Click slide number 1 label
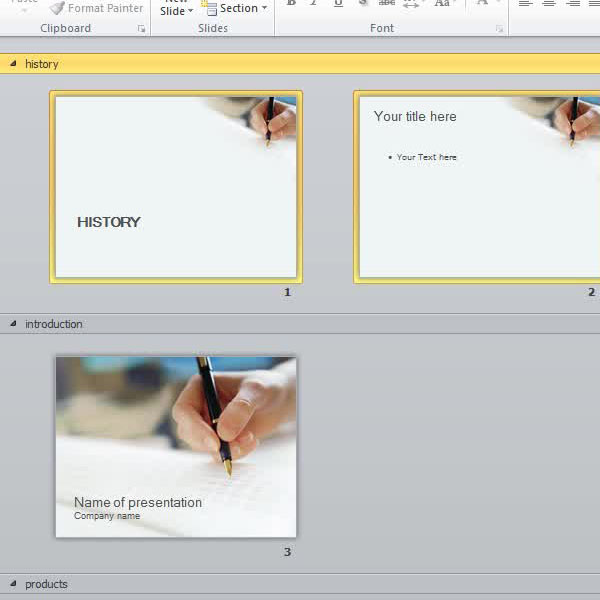Image resolution: width=600 pixels, height=600 pixels. coord(287,292)
